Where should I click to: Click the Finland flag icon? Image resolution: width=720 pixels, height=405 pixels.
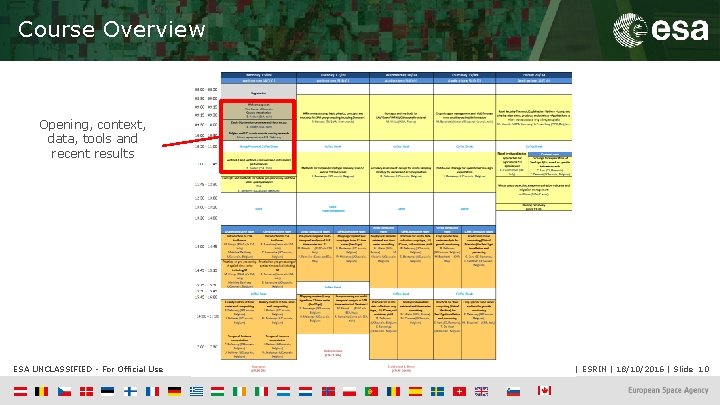pyautogui.click(x=130, y=392)
